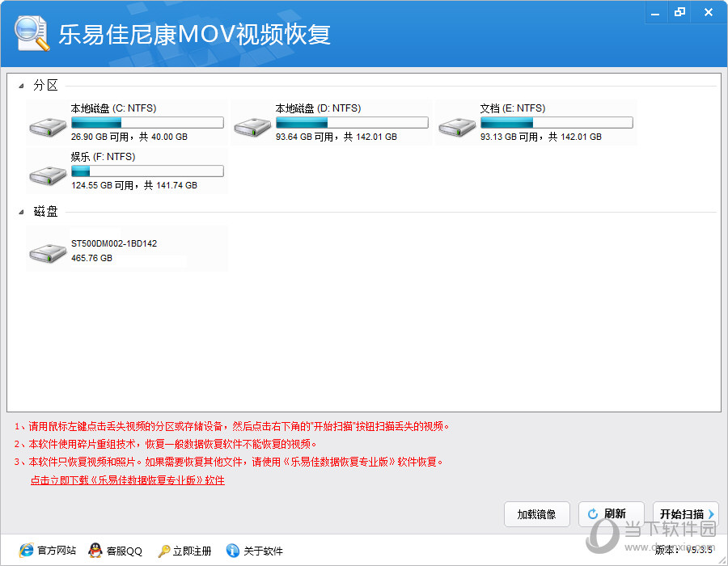Screen dimensions: 728x566
Task: Open 关于软件 link text
Action: (x=263, y=551)
